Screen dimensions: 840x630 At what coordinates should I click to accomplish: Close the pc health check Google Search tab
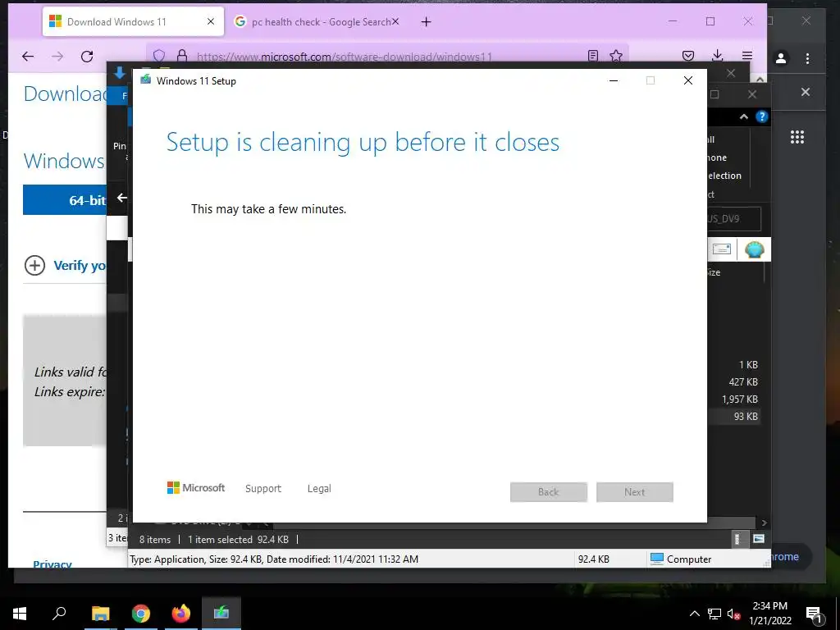point(395,21)
